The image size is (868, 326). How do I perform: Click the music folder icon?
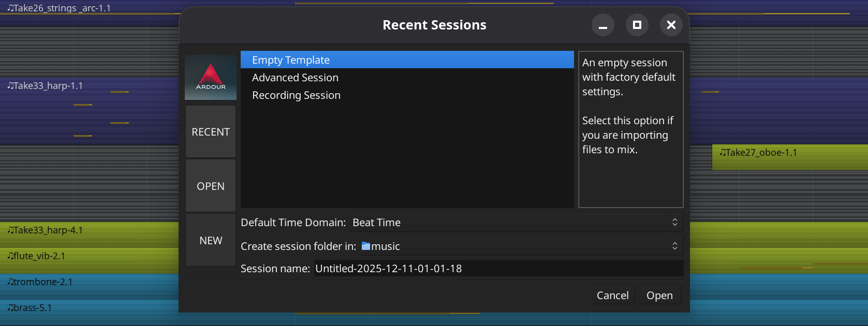tap(366, 246)
